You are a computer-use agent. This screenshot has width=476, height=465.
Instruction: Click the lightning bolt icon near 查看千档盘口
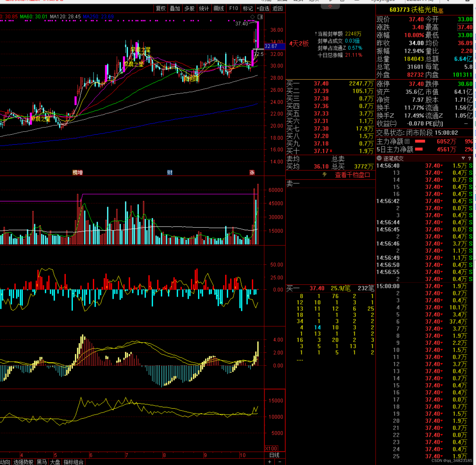(324, 175)
